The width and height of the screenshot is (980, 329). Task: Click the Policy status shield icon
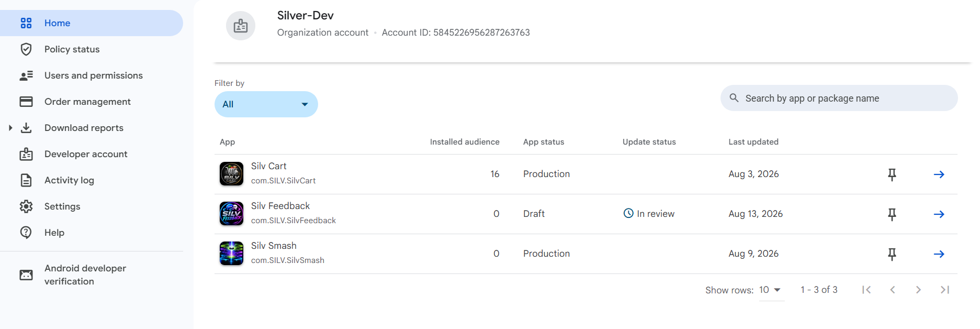(26, 49)
